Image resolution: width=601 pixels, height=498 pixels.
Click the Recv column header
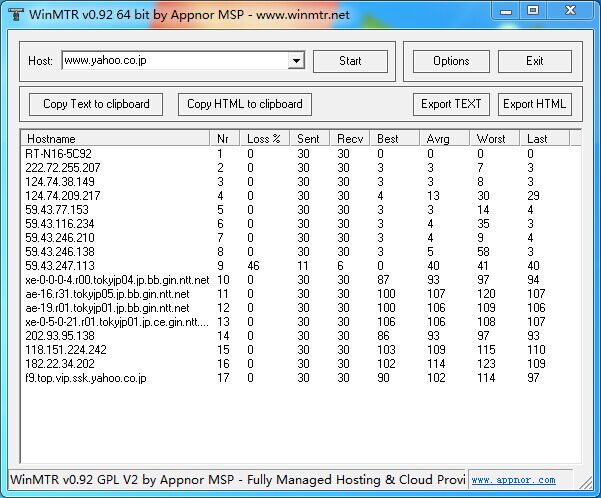tap(350, 138)
